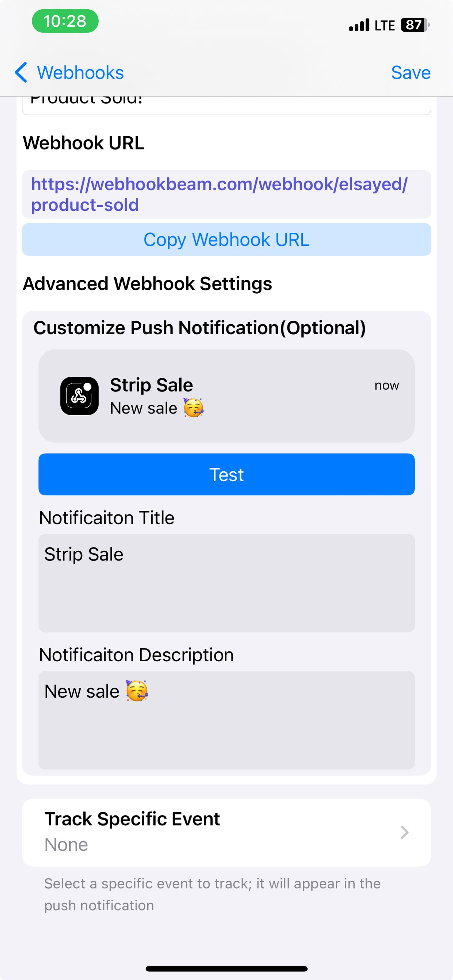453x980 pixels.
Task: Tap the cellular signal bars icon
Action: (359, 25)
